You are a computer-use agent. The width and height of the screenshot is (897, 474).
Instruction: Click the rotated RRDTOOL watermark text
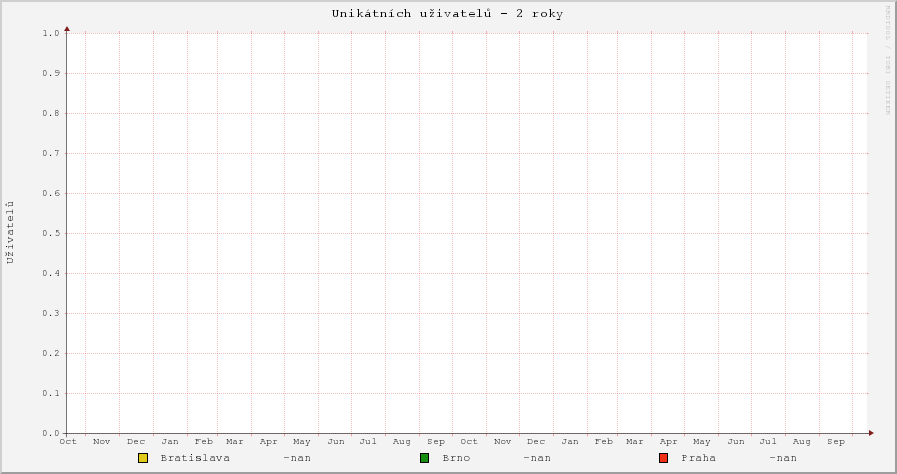(x=887, y=59)
